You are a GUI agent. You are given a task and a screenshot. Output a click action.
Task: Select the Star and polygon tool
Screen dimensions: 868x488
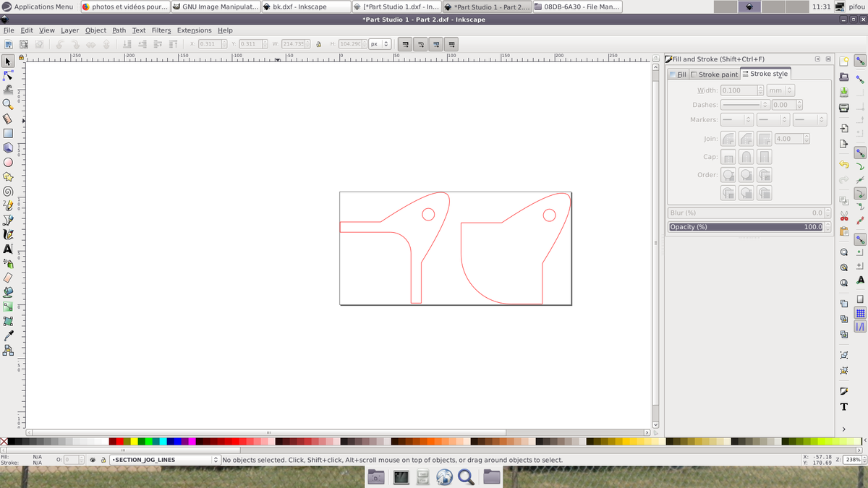pos(9,176)
